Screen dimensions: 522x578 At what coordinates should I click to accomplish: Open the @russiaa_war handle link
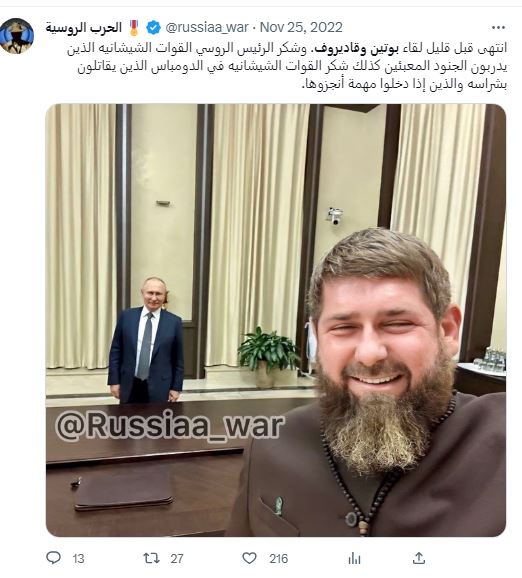pyautogui.click(x=207, y=28)
